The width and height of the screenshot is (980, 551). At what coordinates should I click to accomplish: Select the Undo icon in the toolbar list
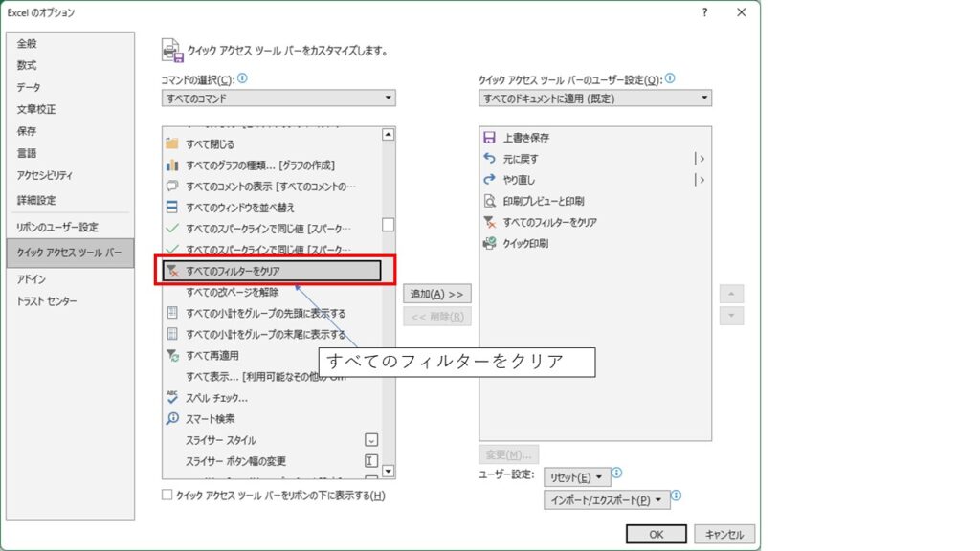tap(490, 159)
